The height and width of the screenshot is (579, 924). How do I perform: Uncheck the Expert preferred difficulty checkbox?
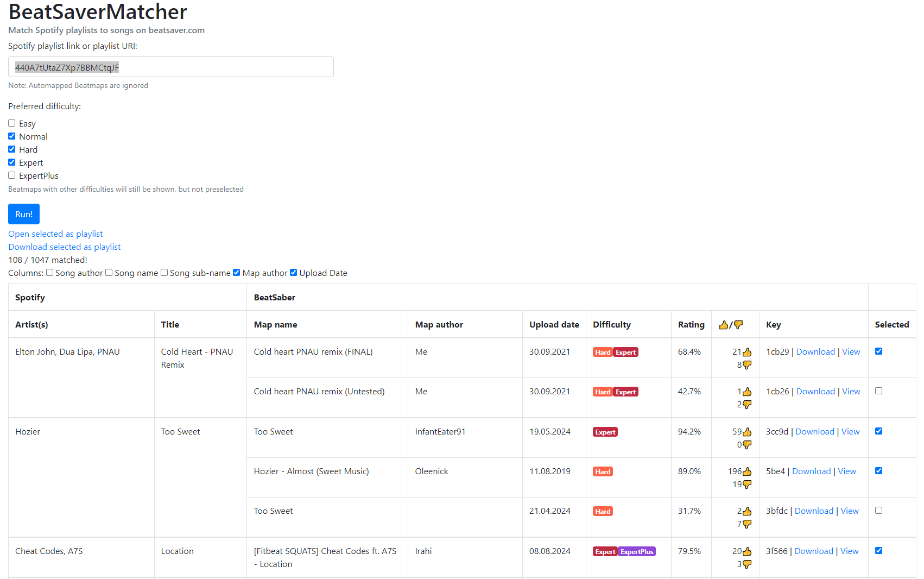[x=11, y=162]
